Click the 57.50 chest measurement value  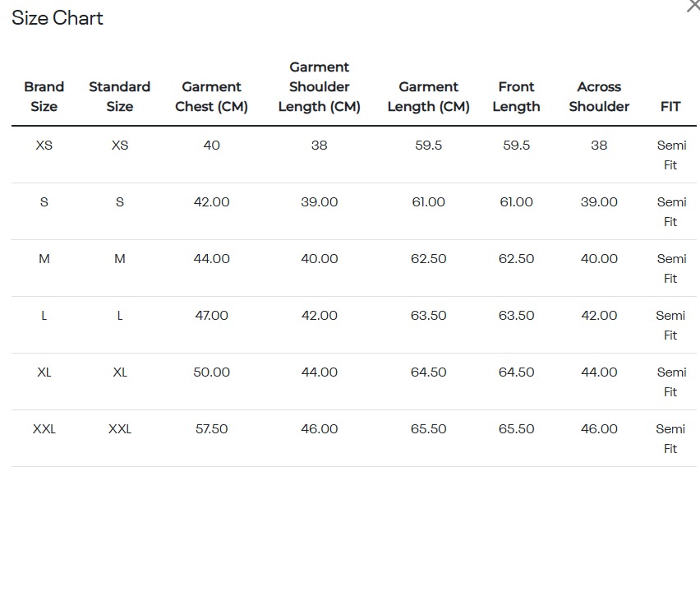click(x=211, y=429)
